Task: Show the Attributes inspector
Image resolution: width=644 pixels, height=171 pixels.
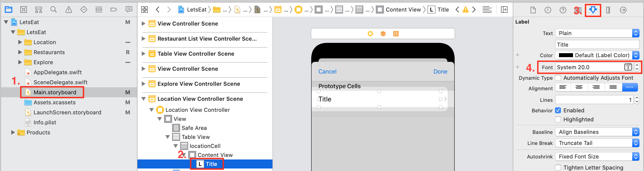Action: coord(593,10)
